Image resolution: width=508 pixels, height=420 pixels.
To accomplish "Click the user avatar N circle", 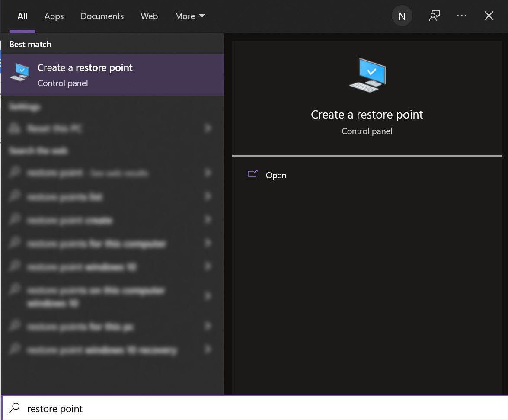I will (402, 16).
